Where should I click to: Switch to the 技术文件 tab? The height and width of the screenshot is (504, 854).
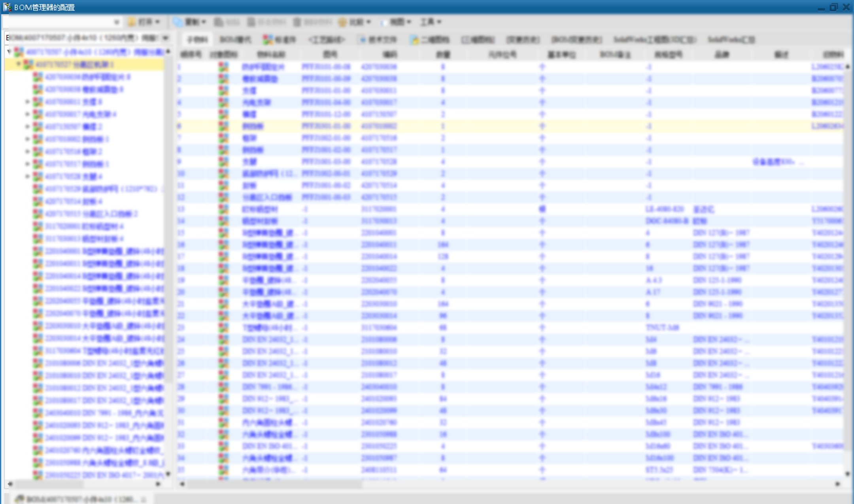[x=378, y=39]
